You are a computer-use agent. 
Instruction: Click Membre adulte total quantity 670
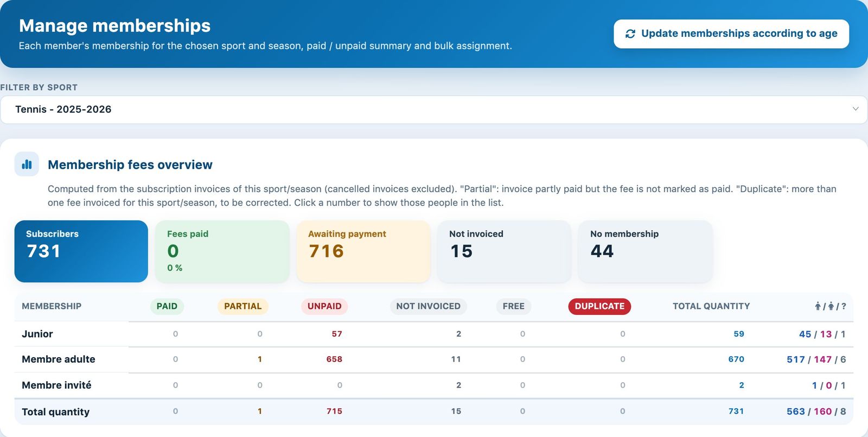[x=736, y=359]
